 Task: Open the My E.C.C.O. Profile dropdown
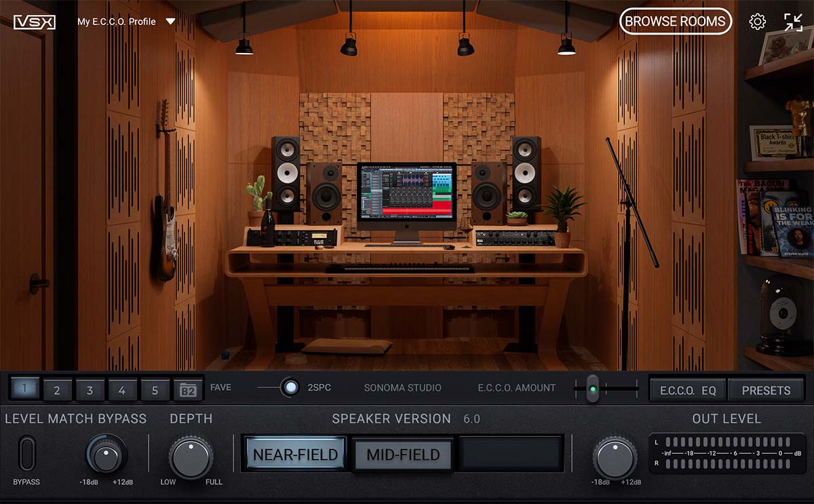pyautogui.click(x=117, y=21)
